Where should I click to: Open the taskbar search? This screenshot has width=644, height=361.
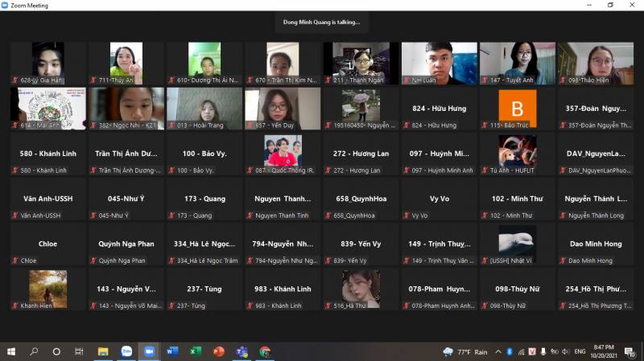(x=34, y=351)
